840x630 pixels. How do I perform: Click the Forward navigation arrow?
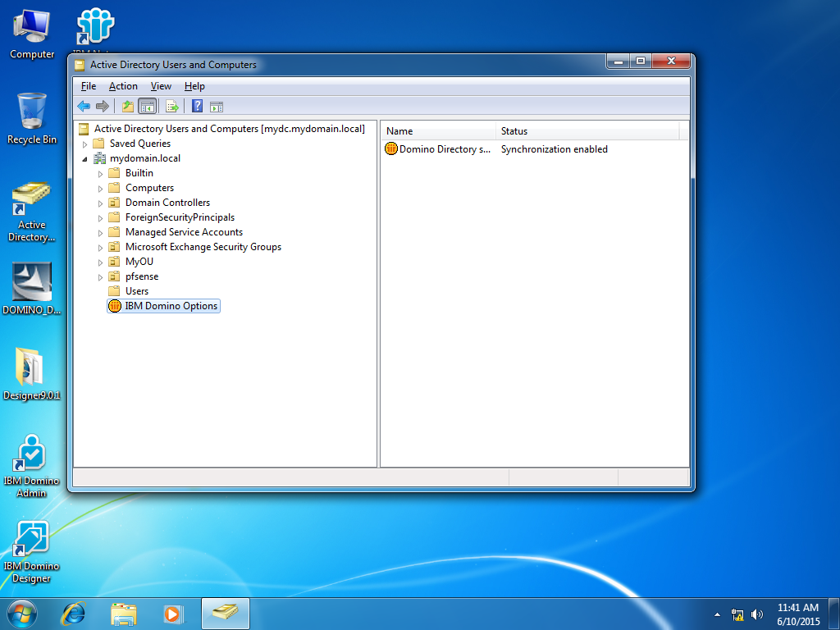click(x=103, y=106)
